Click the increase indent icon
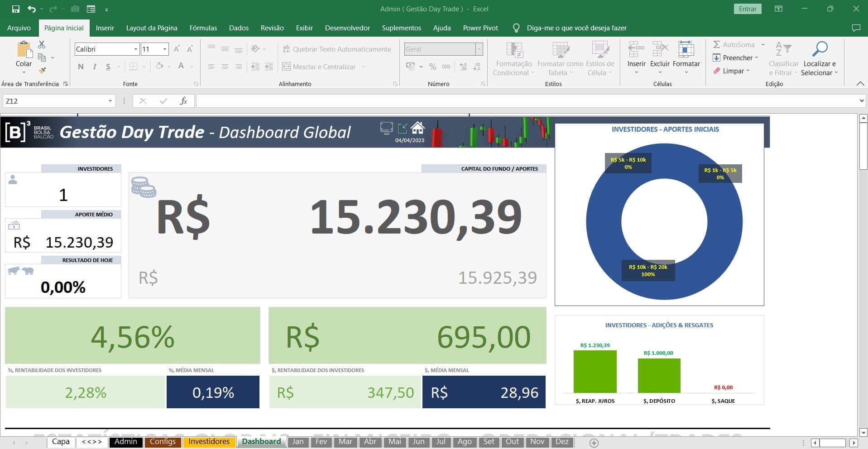The image size is (868, 449). pos(269,67)
